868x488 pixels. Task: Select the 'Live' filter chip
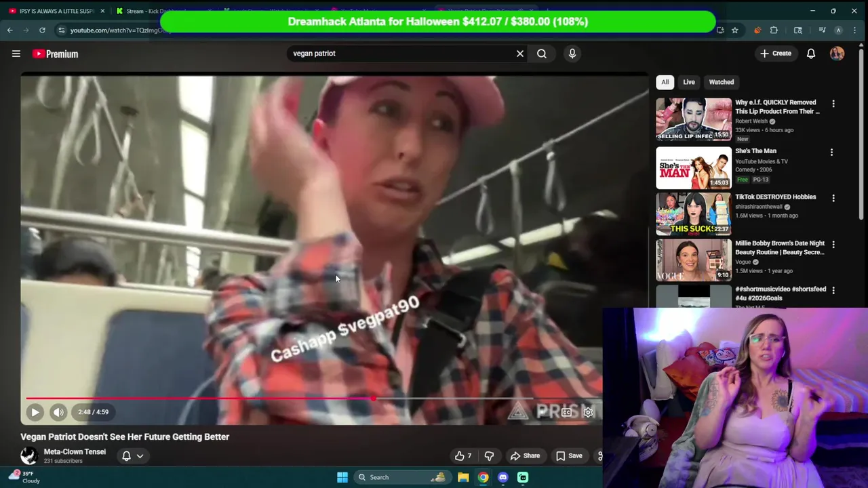tap(689, 82)
